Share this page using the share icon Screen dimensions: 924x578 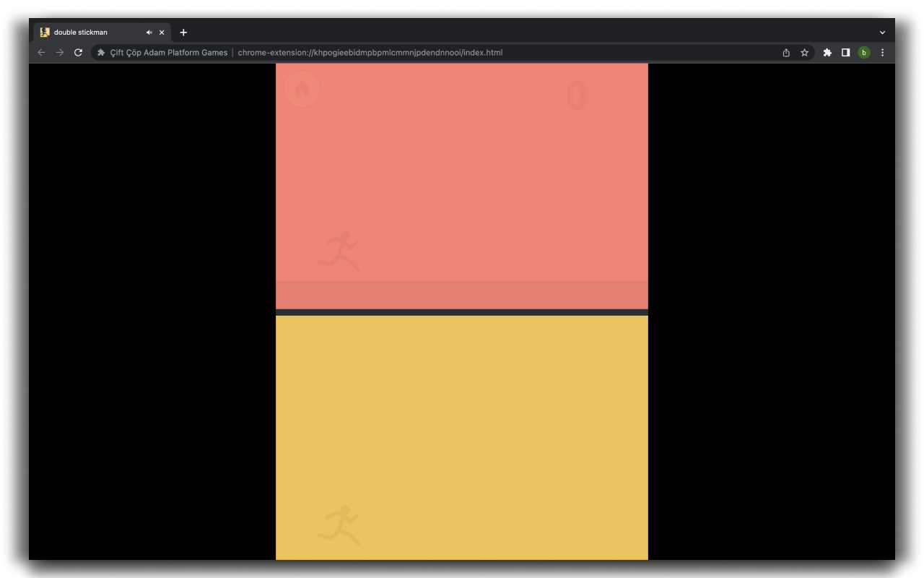tap(786, 53)
